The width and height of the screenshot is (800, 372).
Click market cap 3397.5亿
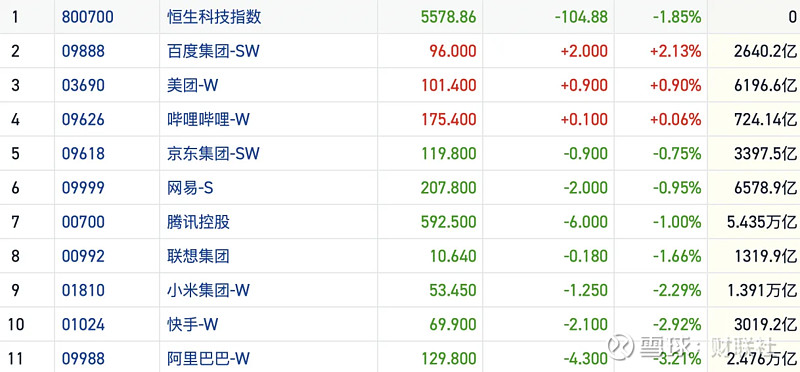[765, 154]
